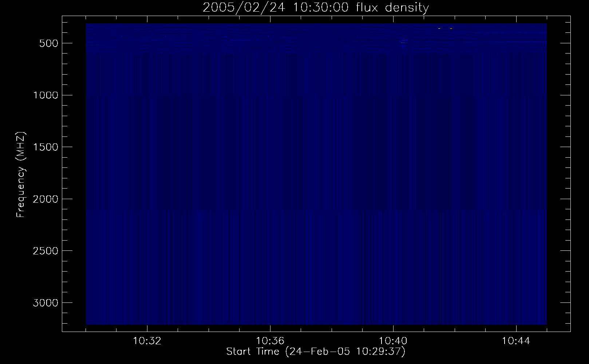The height and width of the screenshot is (364, 589).
Task: Click the time tick label 10:36
Action: click(270, 341)
